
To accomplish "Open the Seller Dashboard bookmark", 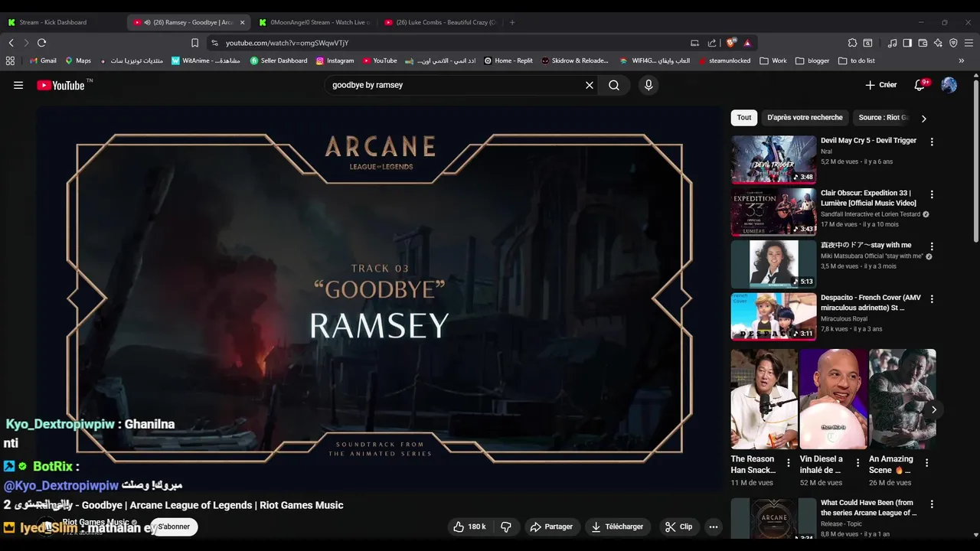I will 279,60.
